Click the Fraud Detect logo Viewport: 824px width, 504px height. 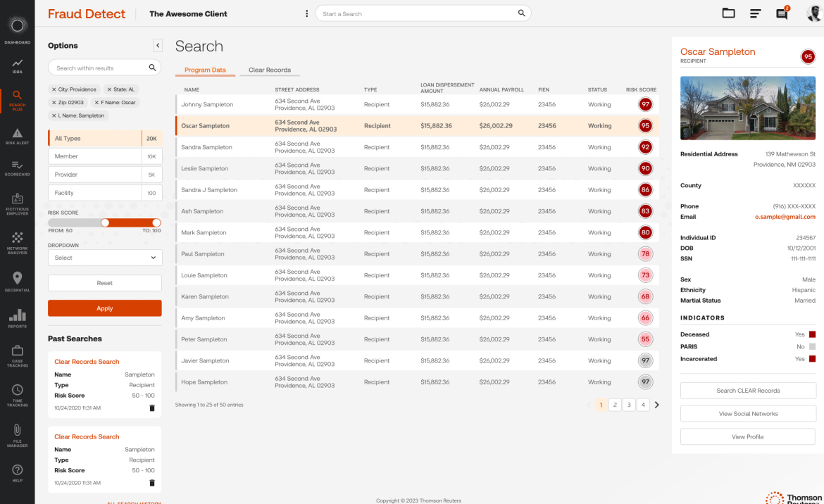tap(87, 13)
